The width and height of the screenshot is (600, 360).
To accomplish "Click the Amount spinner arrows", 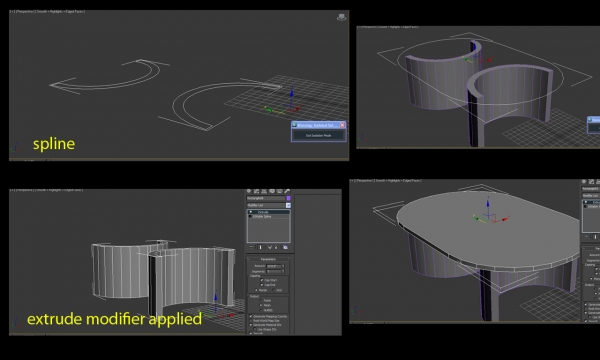I will (283, 266).
